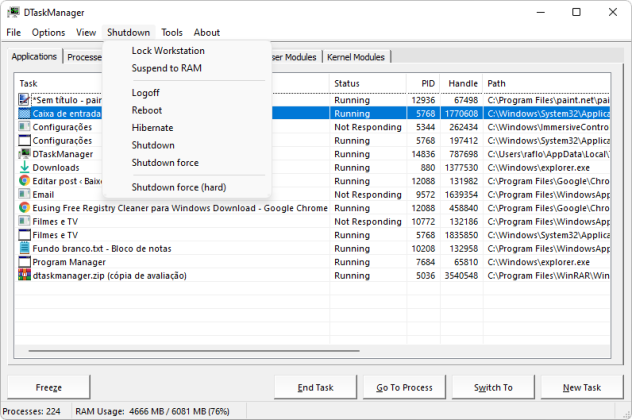632x420 pixels.
Task: Open the User Modules tab
Action: [295, 57]
